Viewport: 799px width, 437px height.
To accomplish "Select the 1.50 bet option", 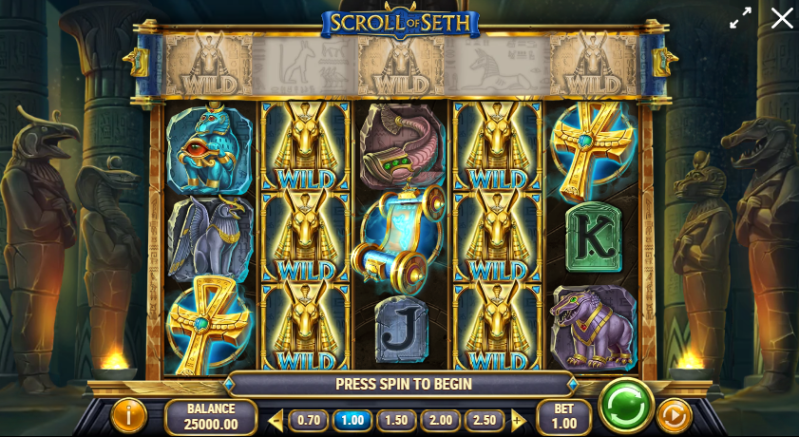I will click(x=396, y=420).
